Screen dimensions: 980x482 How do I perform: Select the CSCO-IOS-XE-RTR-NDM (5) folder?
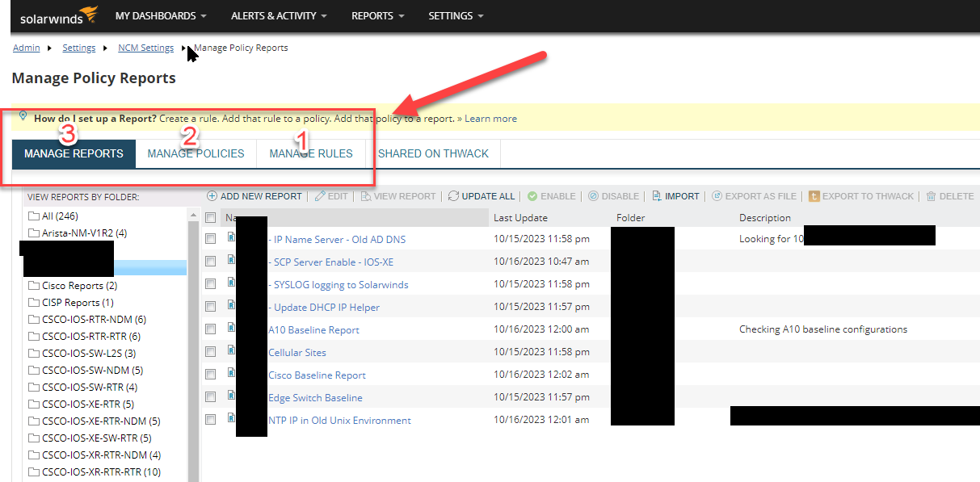click(x=101, y=421)
